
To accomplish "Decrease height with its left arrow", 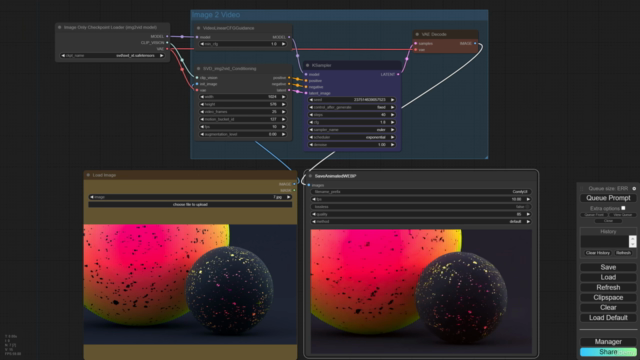I will 202,104.
